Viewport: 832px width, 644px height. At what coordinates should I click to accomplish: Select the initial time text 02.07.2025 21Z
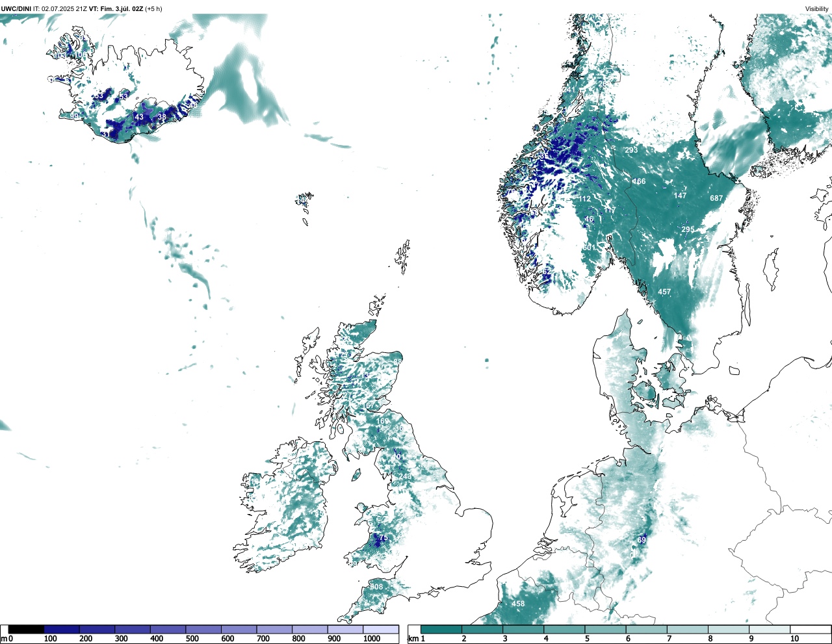64,8
